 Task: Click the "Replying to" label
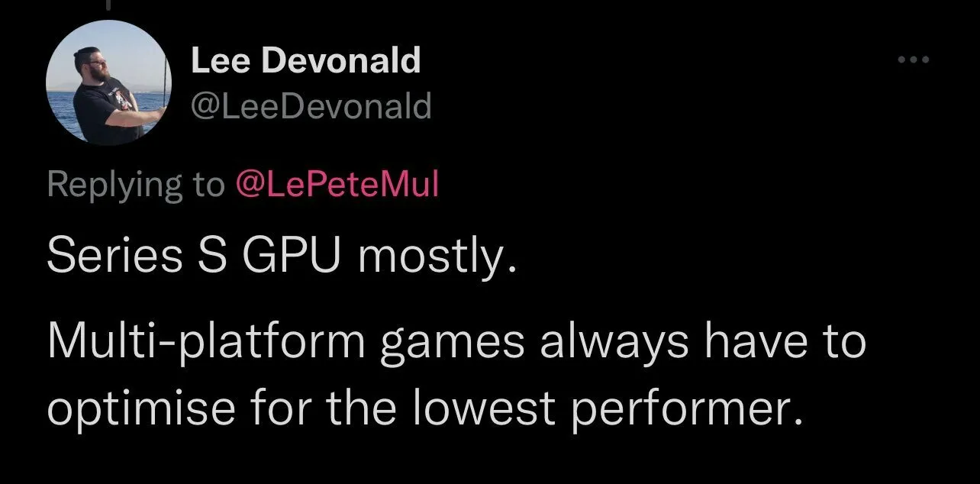pos(135,186)
